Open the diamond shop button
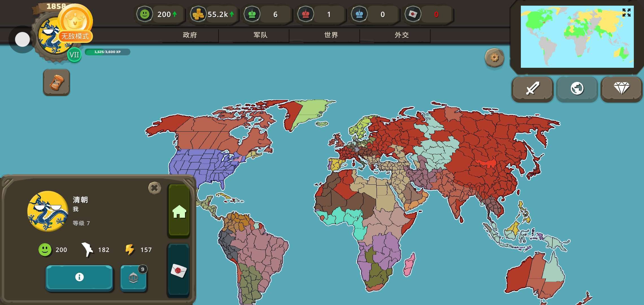 click(621, 89)
